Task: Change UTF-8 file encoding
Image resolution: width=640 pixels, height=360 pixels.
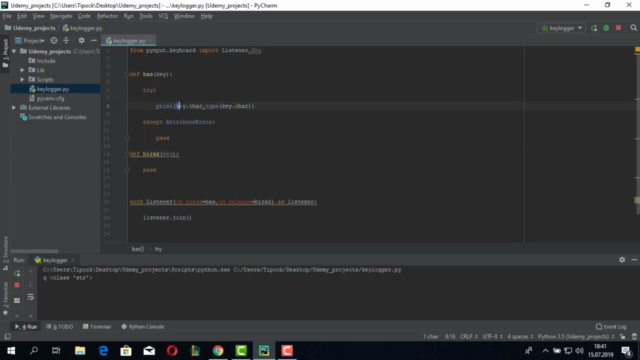Action: pos(492,336)
